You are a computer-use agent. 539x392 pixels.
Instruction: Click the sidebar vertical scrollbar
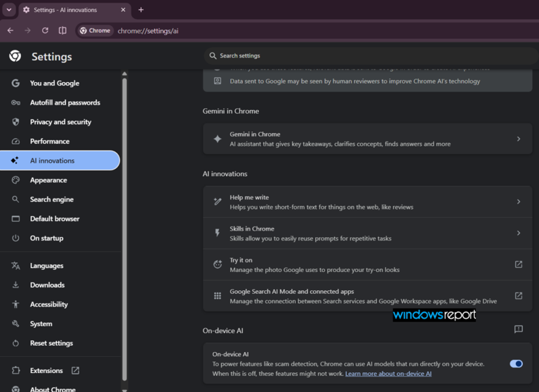click(x=124, y=229)
